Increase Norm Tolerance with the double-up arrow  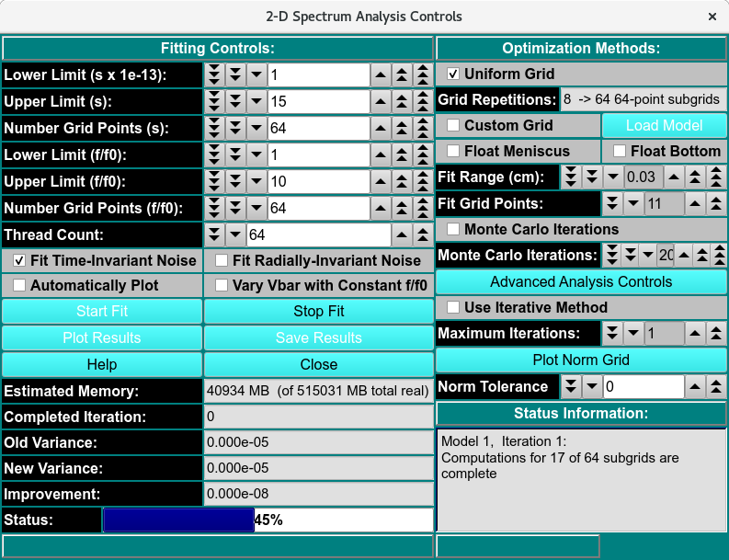coord(715,387)
